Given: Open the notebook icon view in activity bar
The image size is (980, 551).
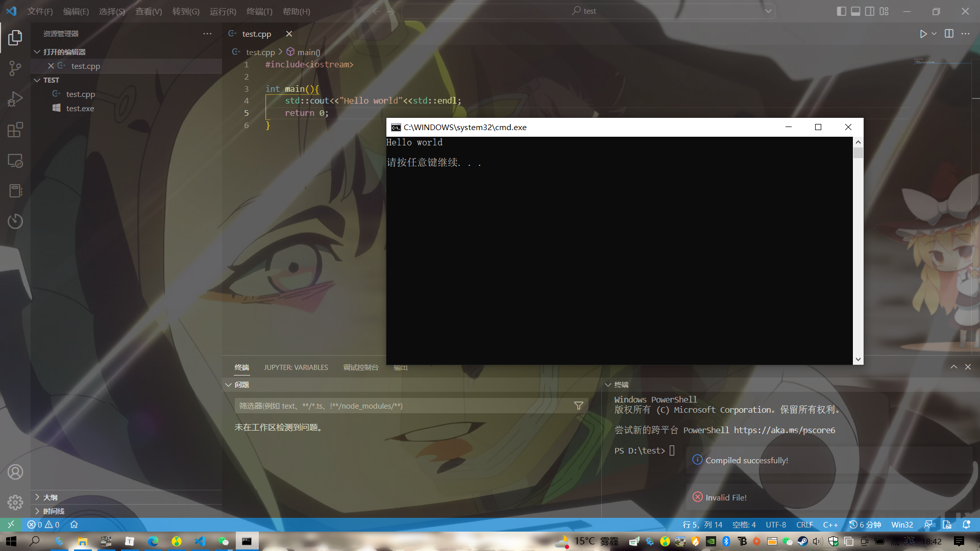Looking at the screenshot, I should 15,191.
